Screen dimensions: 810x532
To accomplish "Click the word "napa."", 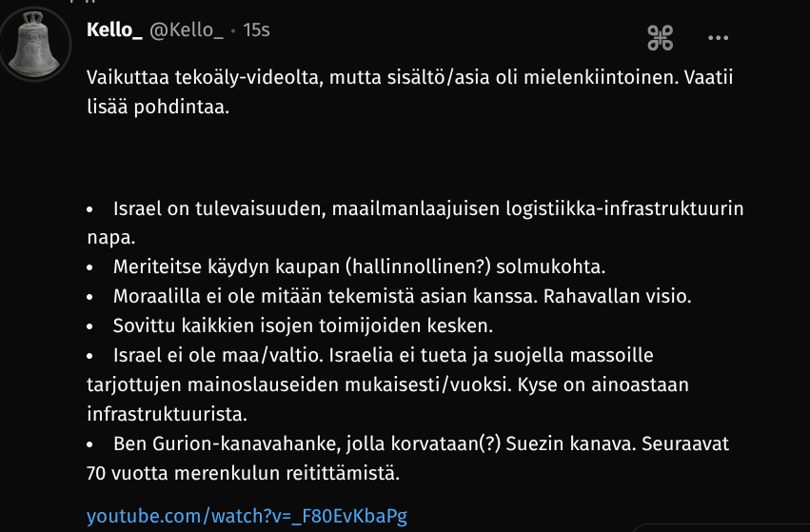I will click(109, 235).
